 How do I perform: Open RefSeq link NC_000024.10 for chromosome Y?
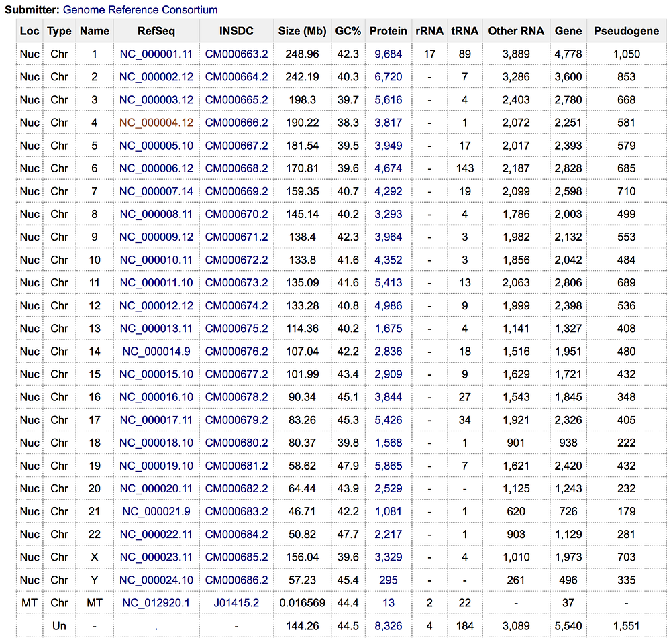(156, 581)
